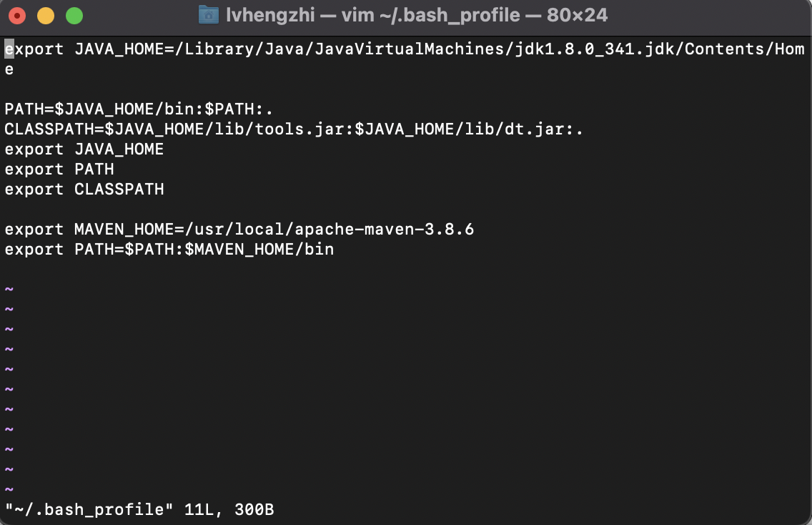
Task: Click the wrapped 'e' on the second line
Action: 9,69
